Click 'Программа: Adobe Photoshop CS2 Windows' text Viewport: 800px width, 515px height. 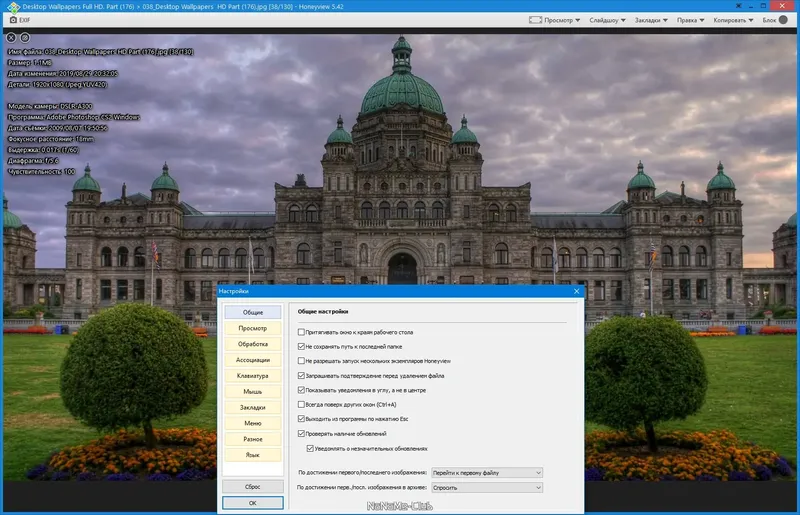coord(73,117)
